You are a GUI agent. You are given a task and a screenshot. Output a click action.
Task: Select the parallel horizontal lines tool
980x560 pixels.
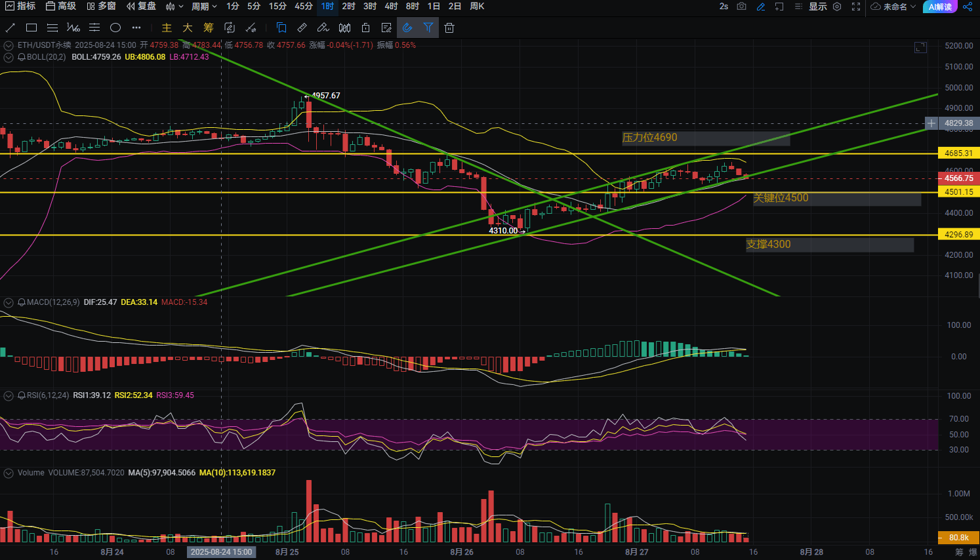point(52,28)
